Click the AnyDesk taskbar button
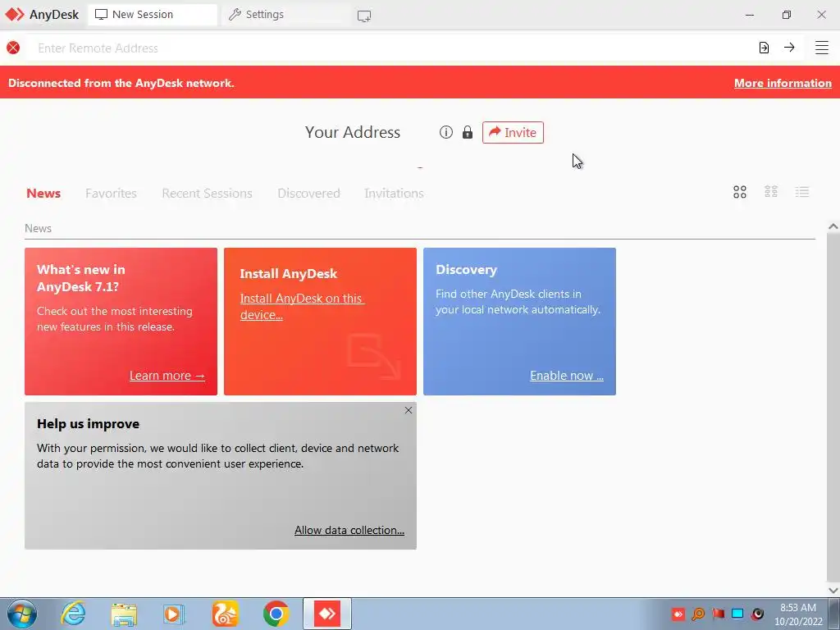 point(327,614)
